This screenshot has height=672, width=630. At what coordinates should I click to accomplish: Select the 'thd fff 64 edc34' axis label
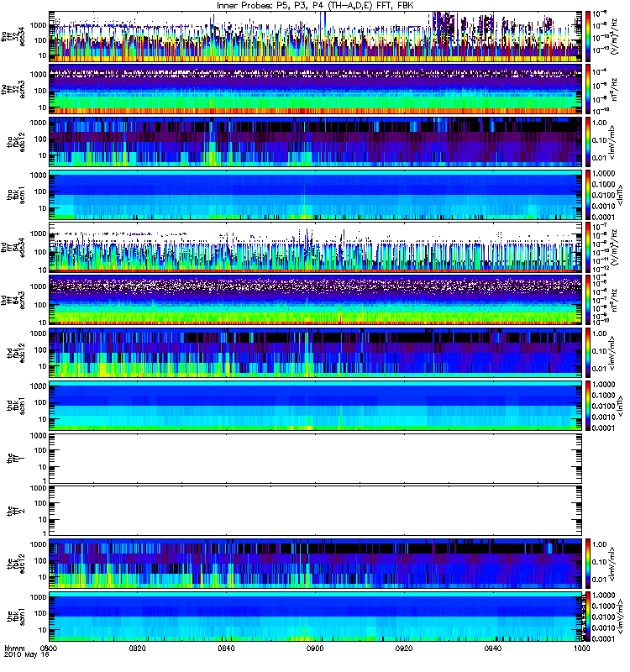tap(13, 248)
